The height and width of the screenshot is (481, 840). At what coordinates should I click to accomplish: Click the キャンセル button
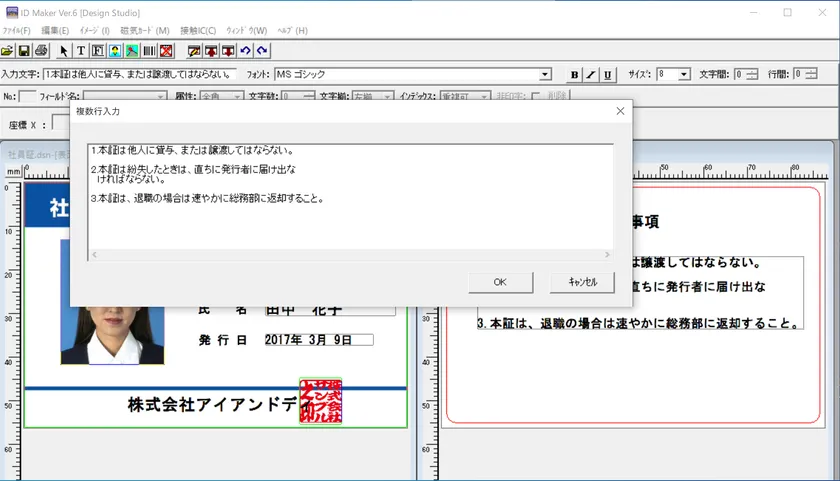point(582,282)
